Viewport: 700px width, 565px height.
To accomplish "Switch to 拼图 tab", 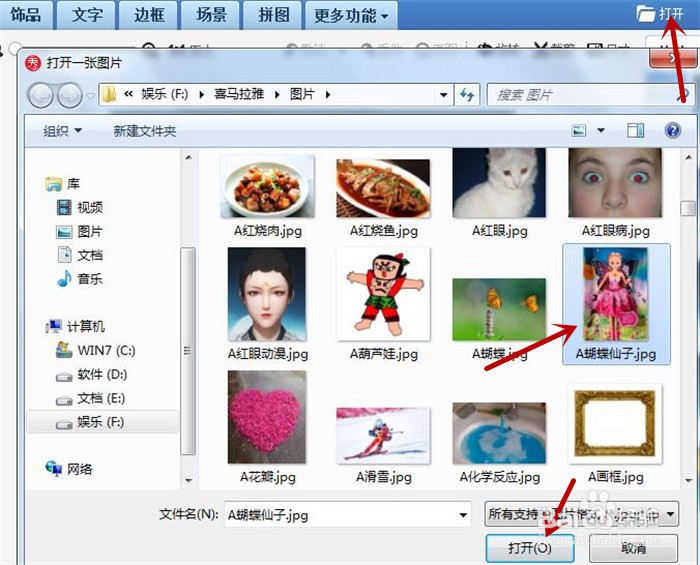I will tap(273, 15).
